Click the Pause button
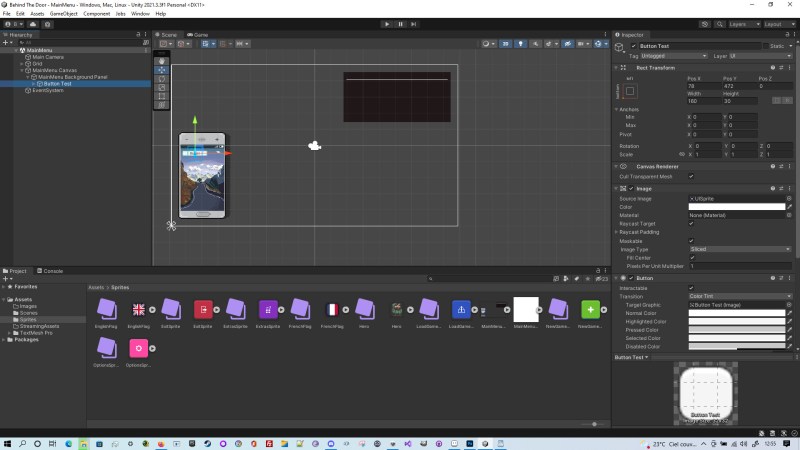The width and height of the screenshot is (800, 450). (401, 24)
